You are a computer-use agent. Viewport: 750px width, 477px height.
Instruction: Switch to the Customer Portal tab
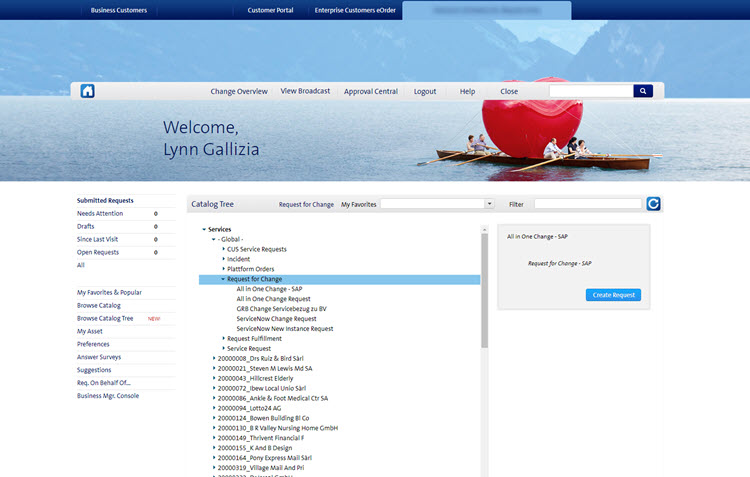[269, 10]
